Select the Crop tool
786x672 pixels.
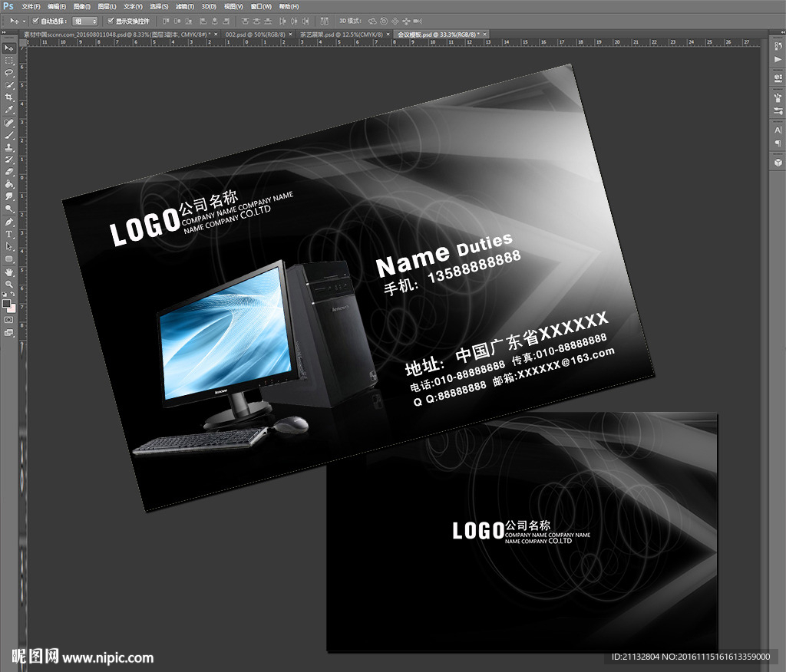point(9,97)
